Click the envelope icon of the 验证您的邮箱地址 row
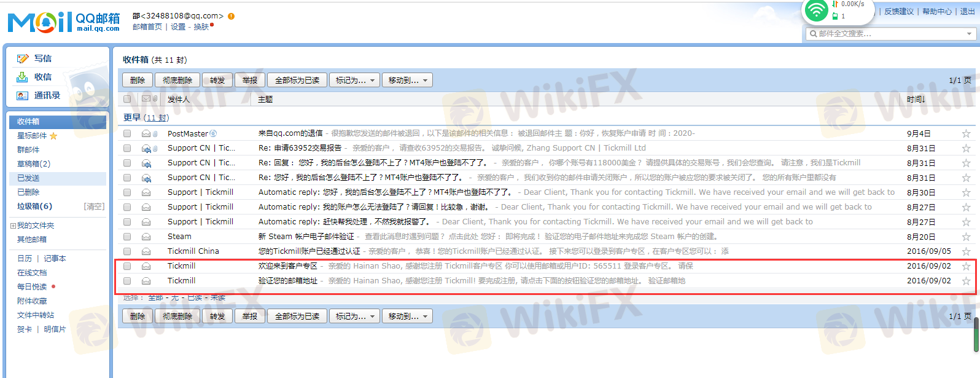This screenshot has width=980, height=378. click(x=146, y=281)
